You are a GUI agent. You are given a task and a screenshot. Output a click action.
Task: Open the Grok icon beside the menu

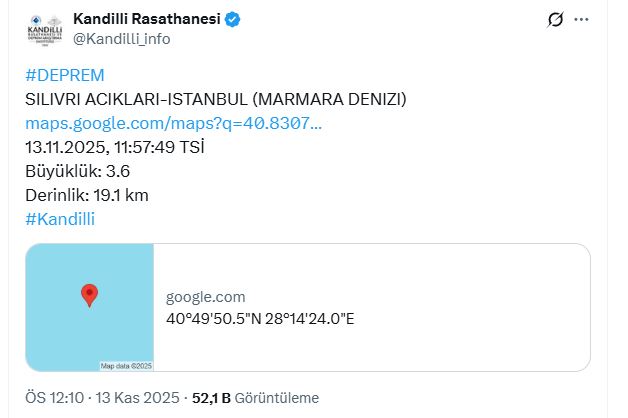coord(556,19)
